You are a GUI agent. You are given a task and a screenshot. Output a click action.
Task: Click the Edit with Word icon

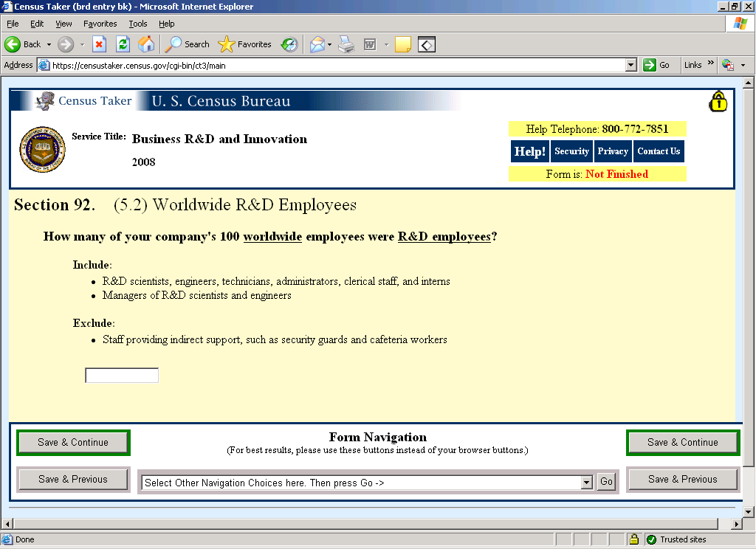pyautogui.click(x=370, y=44)
